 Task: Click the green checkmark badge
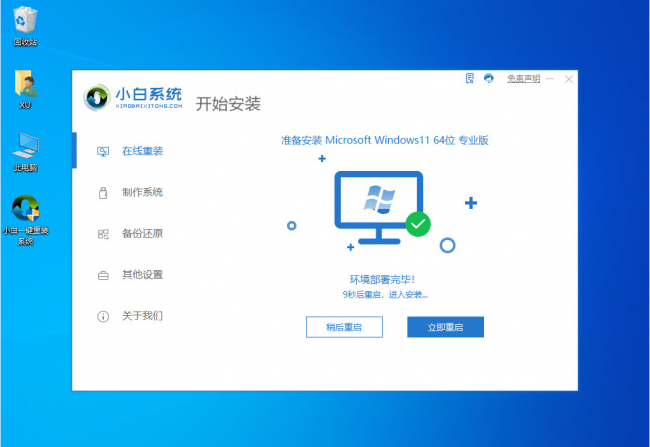[x=418, y=224]
